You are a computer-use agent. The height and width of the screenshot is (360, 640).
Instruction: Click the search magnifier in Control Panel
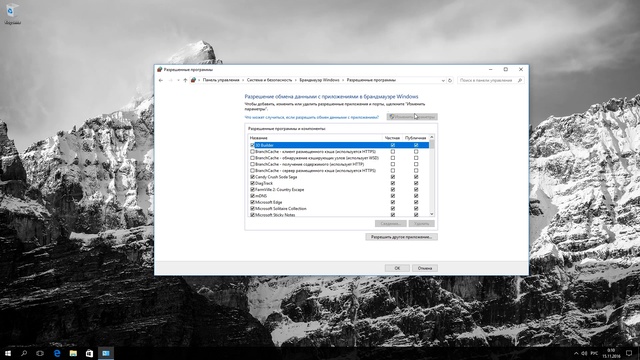pos(520,80)
